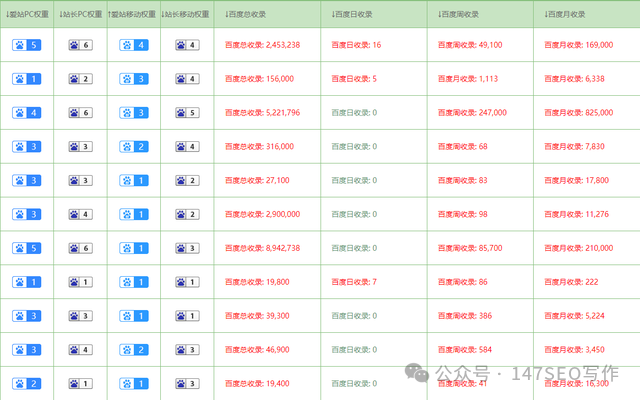
Task: Click 站长PC weight 6 badge in 2,453,238 row
Action: coord(80,45)
